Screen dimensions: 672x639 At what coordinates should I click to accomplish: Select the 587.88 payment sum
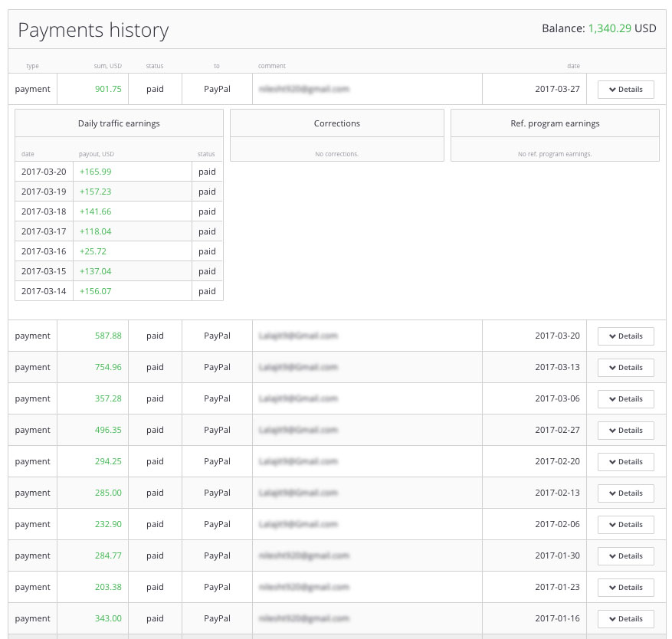click(108, 336)
